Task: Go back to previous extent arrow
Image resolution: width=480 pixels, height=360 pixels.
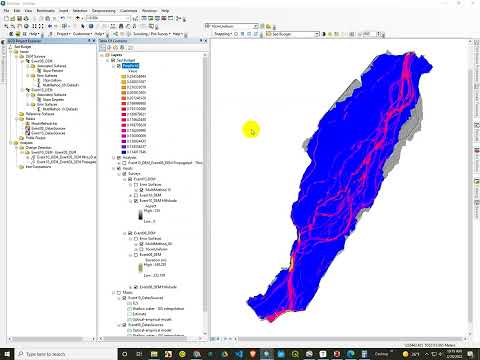Action: pos(50,26)
